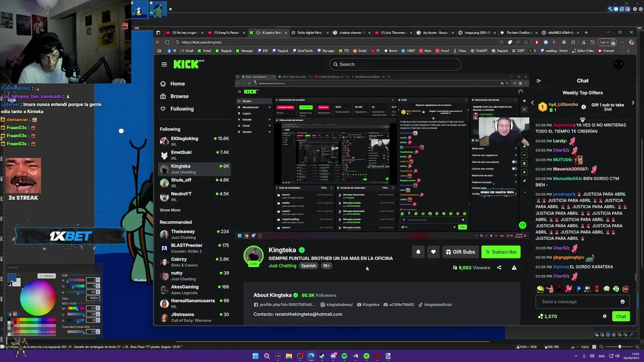Open chat settings gear icon
The width and height of the screenshot is (644, 362).
pyautogui.click(x=605, y=316)
